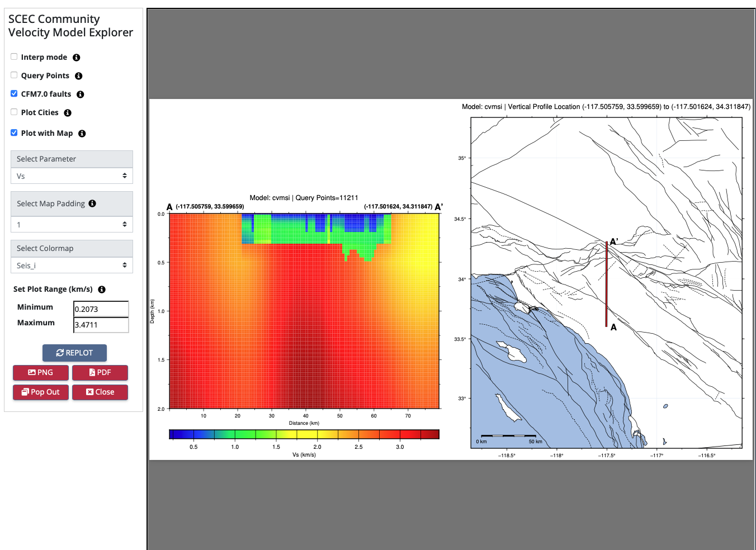The height and width of the screenshot is (550, 756).
Task: Click the Minimum plot range field
Action: 101,309
